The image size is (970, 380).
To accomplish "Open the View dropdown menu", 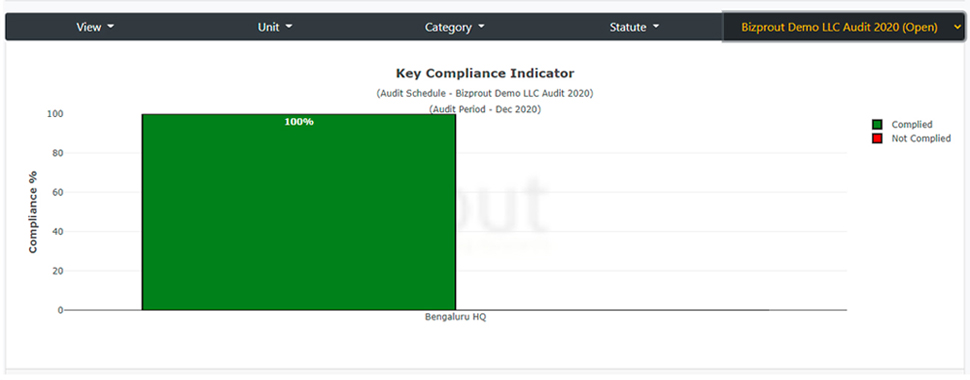I will 95,27.
